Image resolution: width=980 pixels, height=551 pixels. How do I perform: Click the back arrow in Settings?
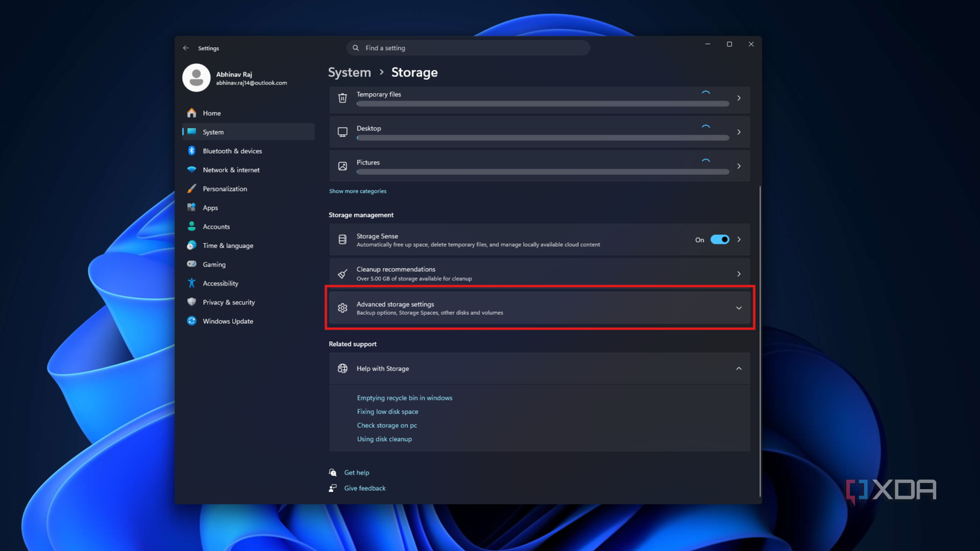pyautogui.click(x=186, y=48)
